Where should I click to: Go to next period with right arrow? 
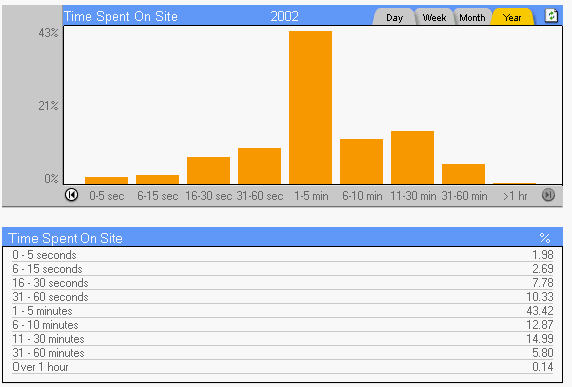coord(548,195)
